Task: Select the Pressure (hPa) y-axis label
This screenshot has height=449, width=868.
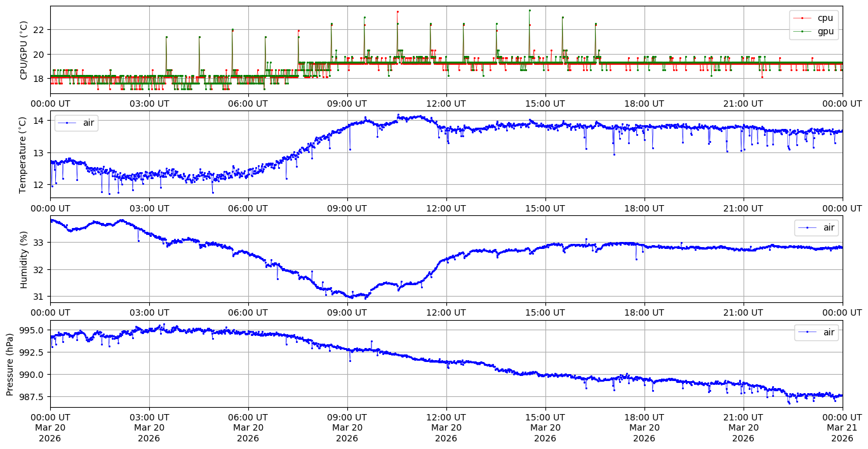Action: point(10,364)
